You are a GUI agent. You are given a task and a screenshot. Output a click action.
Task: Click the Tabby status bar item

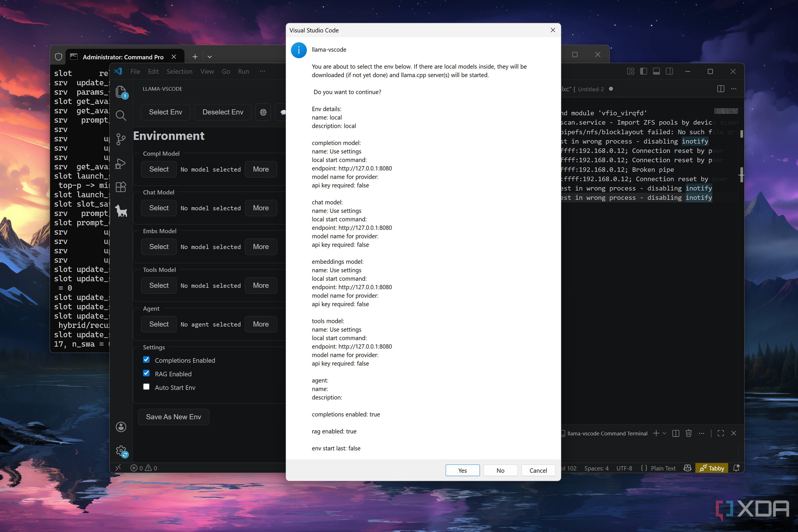point(711,468)
